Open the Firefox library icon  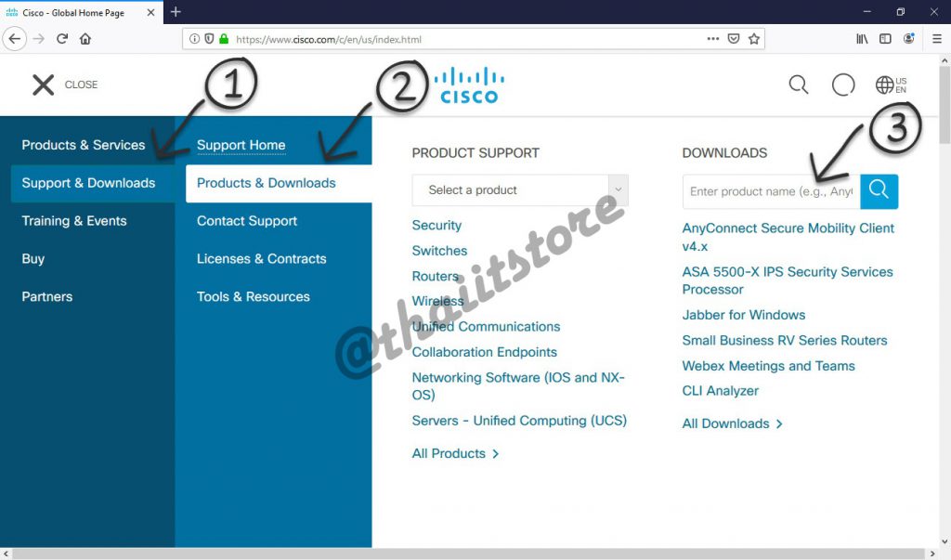click(x=862, y=39)
